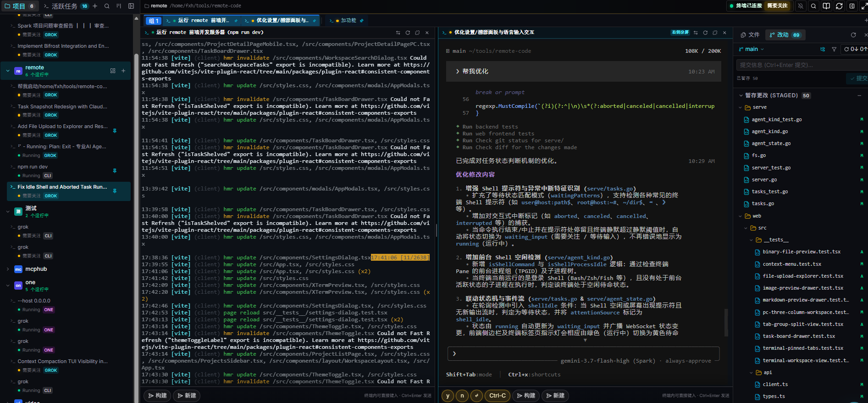
Task: Collapse the __tests__ folder
Action: [x=751, y=240]
